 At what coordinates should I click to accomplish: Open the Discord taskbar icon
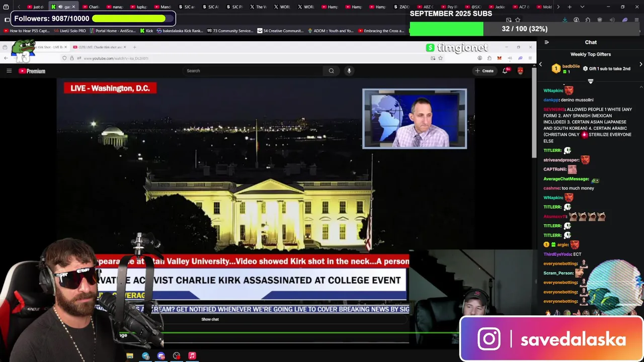pos(161,356)
